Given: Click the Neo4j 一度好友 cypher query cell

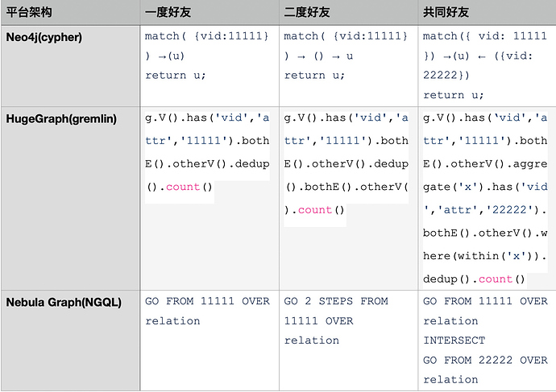Looking at the screenshot, I should click(207, 56).
